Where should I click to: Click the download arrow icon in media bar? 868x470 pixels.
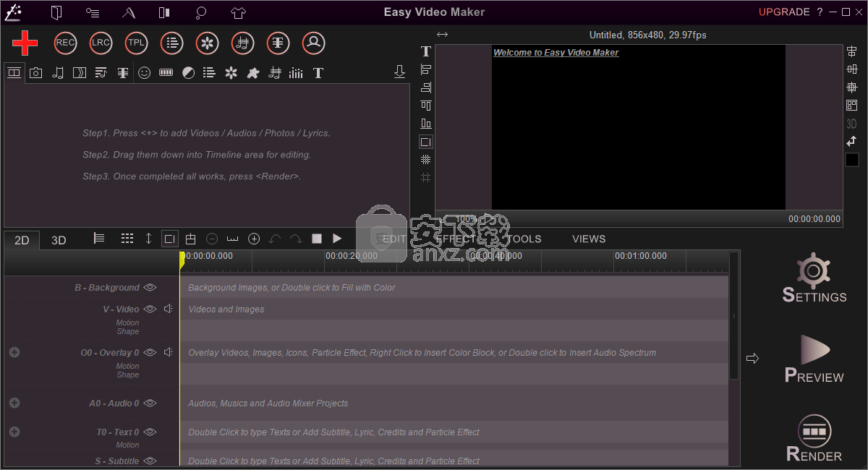(x=399, y=72)
